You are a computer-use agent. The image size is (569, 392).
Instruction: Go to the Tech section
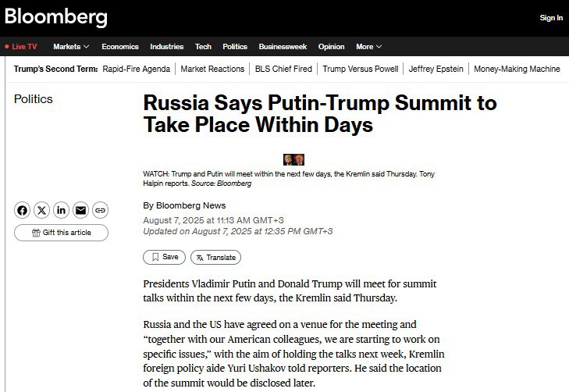click(x=203, y=46)
